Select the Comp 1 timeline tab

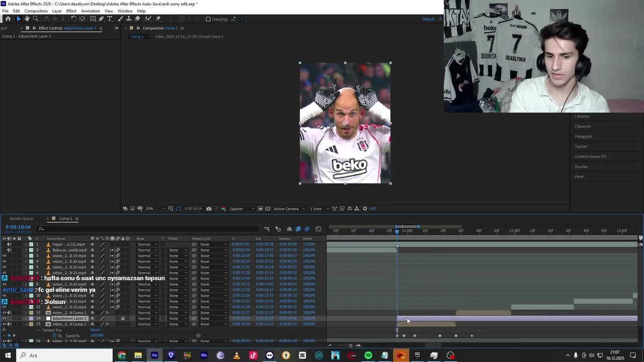click(x=65, y=219)
